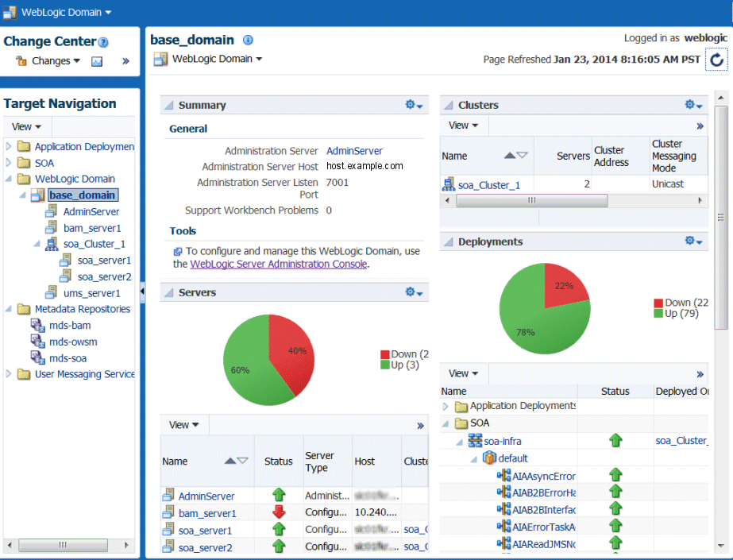
Task: Expand Clusters table toolbar overflow arrows
Action: tap(700, 126)
